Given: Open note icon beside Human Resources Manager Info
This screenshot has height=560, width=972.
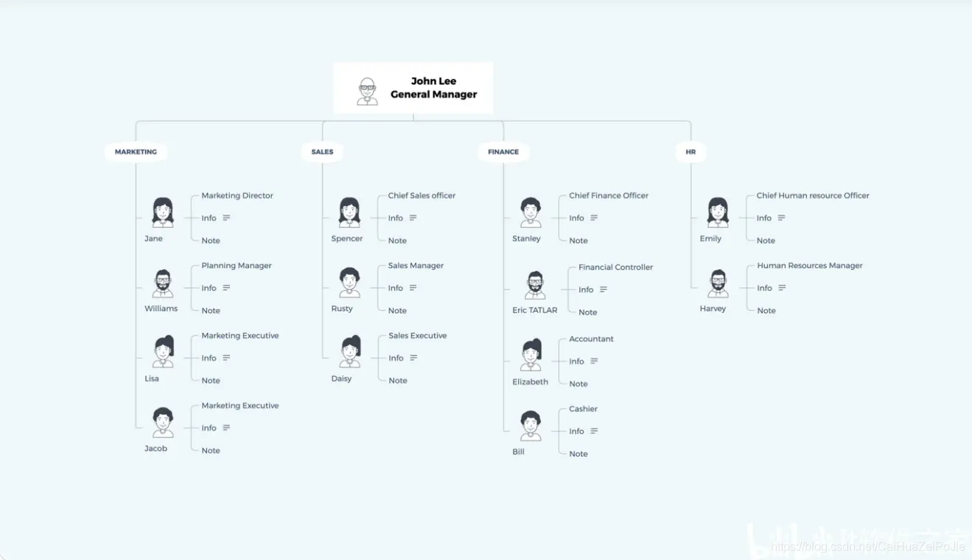Looking at the screenshot, I should (782, 288).
